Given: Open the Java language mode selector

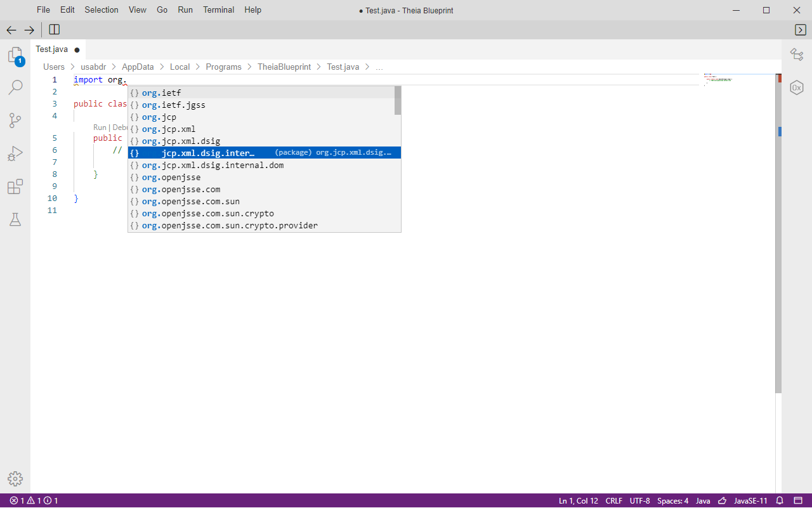Looking at the screenshot, I should pos(703,500).
